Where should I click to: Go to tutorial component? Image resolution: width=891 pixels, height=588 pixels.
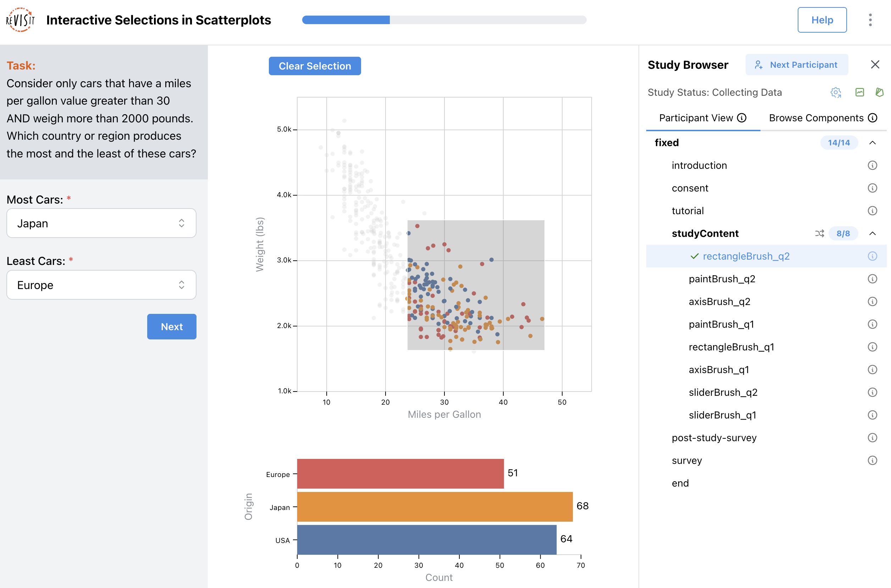click(687, 211)
